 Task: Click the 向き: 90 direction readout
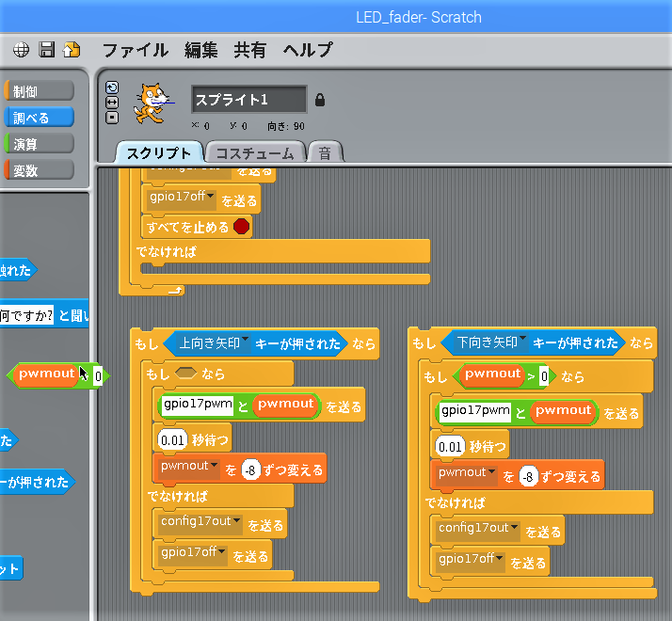point(286,126)
